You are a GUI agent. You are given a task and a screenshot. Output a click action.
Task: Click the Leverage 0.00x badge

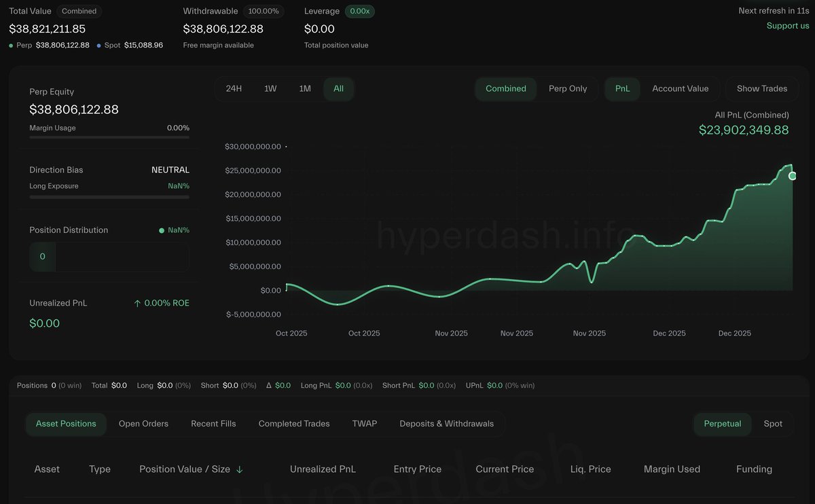[x=359, y=11]
